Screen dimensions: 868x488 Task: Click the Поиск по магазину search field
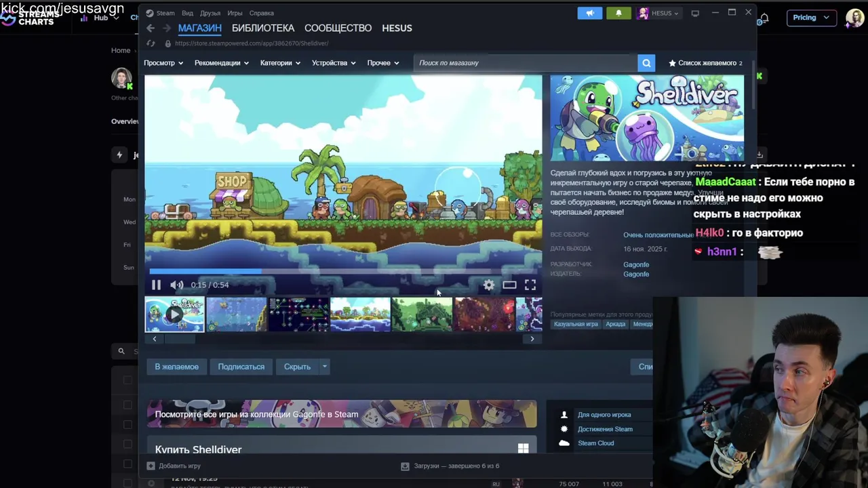coord(526,63)
